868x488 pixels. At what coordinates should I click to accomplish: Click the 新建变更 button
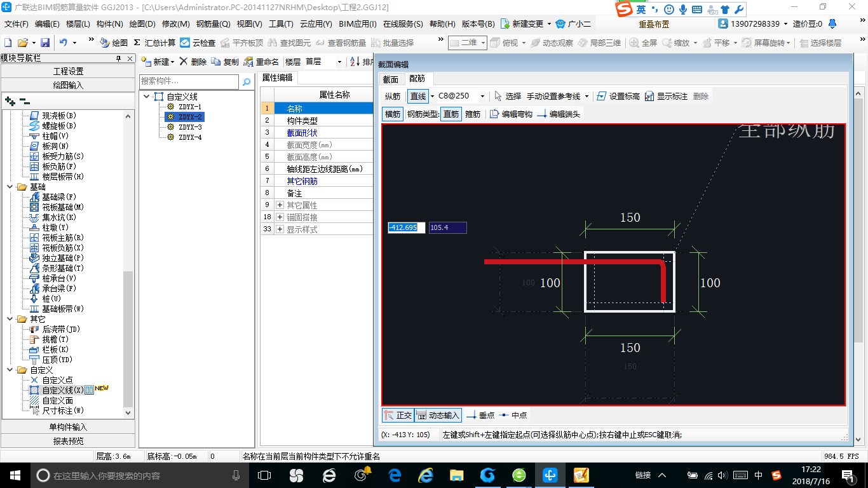[526, 24]
